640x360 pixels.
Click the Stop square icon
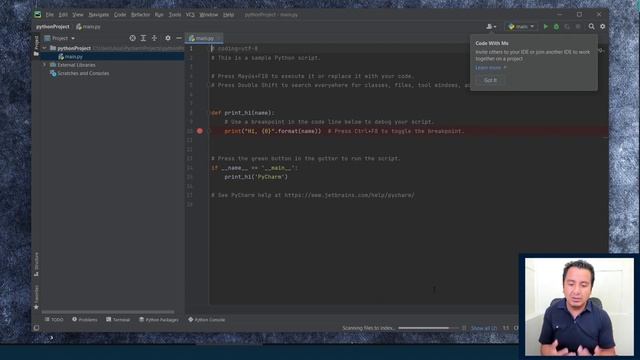coord(578,27)
